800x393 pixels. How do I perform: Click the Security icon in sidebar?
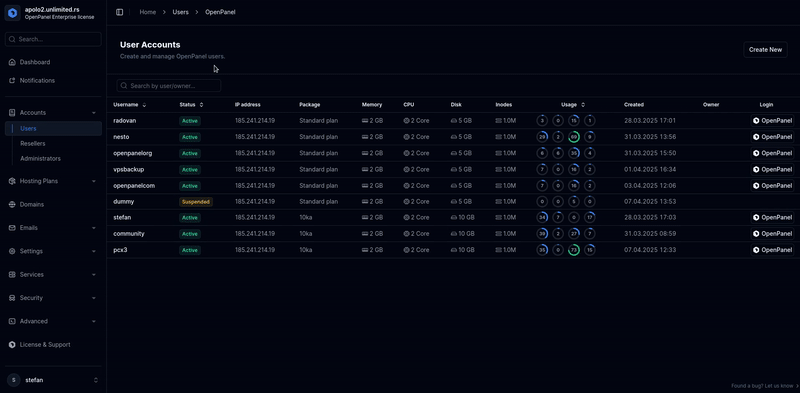12,298
